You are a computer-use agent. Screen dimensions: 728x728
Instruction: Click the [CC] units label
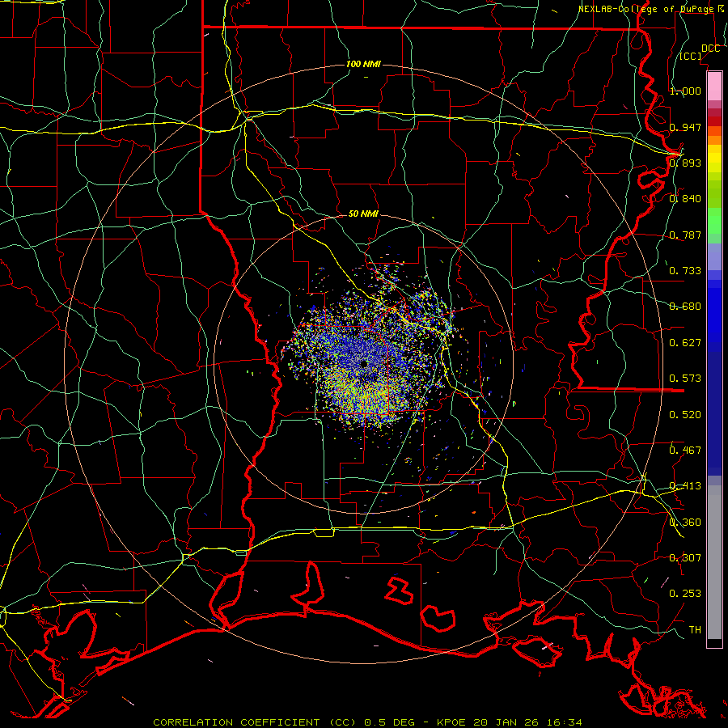[691, 56]
